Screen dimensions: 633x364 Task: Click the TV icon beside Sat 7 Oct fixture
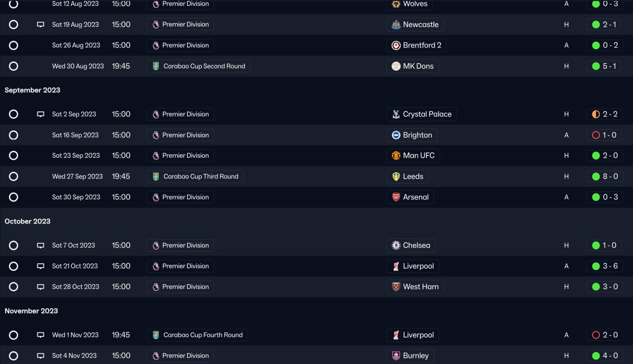(x=41, y=245)
